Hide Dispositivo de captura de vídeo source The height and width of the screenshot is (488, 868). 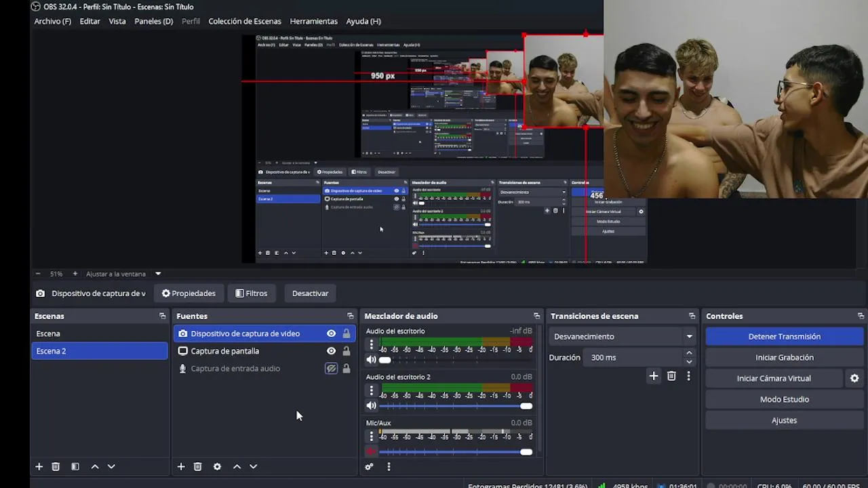click(x=331, y=333)
